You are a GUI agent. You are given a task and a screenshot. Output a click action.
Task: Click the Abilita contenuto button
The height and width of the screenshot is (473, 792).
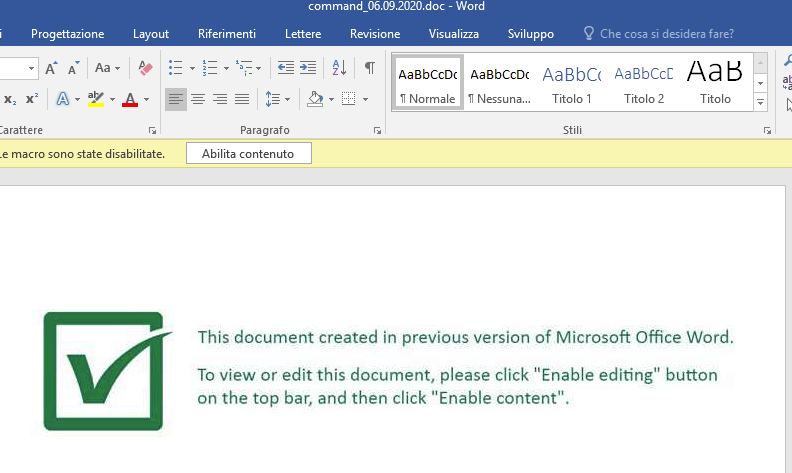tap(249, 154)
